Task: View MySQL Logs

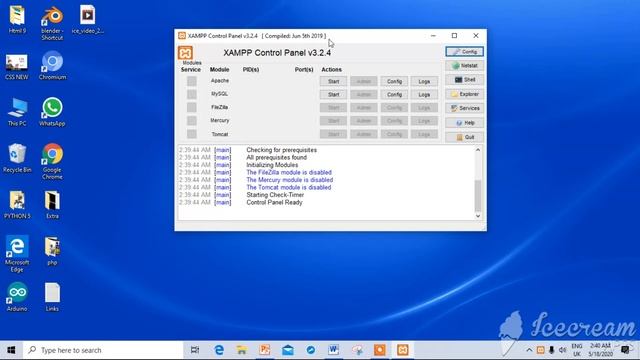Action: click(424, 95)
